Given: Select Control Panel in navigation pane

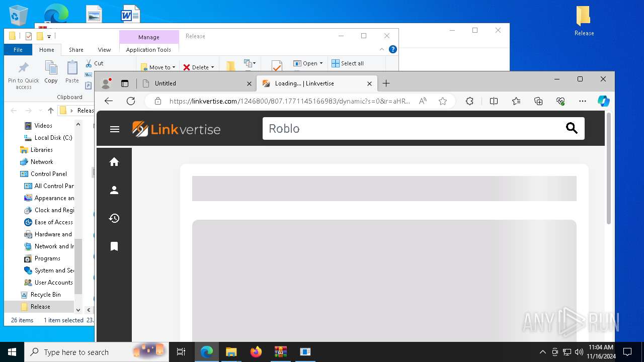Looking at the screenshot, I should [43, 174].
